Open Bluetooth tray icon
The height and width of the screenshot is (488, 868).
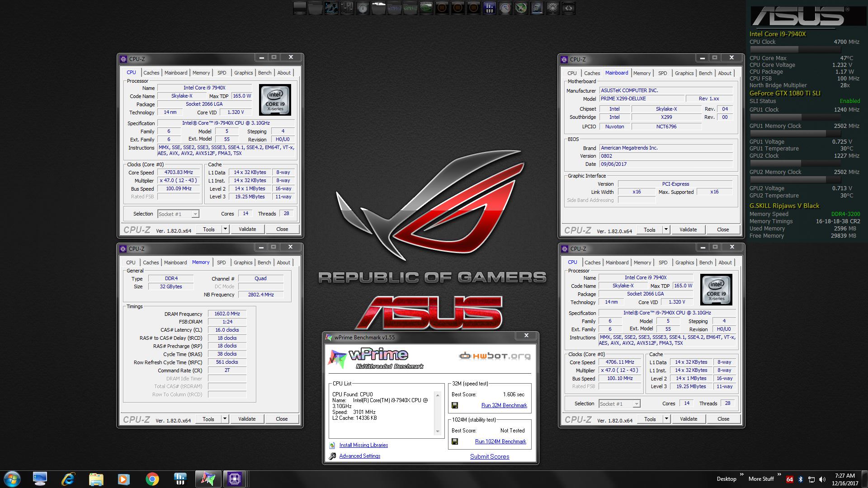tap(800, 479)
